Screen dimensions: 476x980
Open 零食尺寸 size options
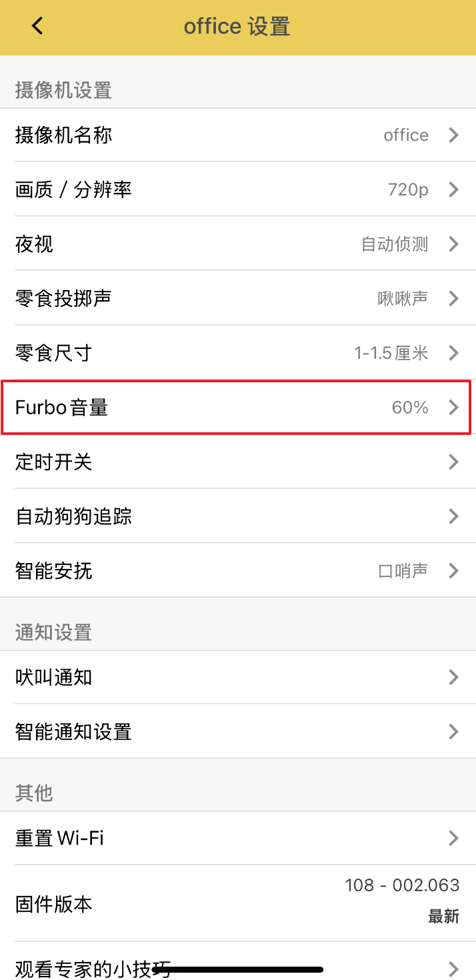point(237,353)
